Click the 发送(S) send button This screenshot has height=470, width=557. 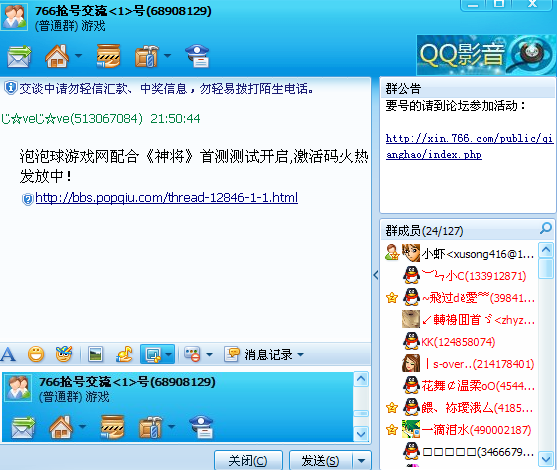320,461
